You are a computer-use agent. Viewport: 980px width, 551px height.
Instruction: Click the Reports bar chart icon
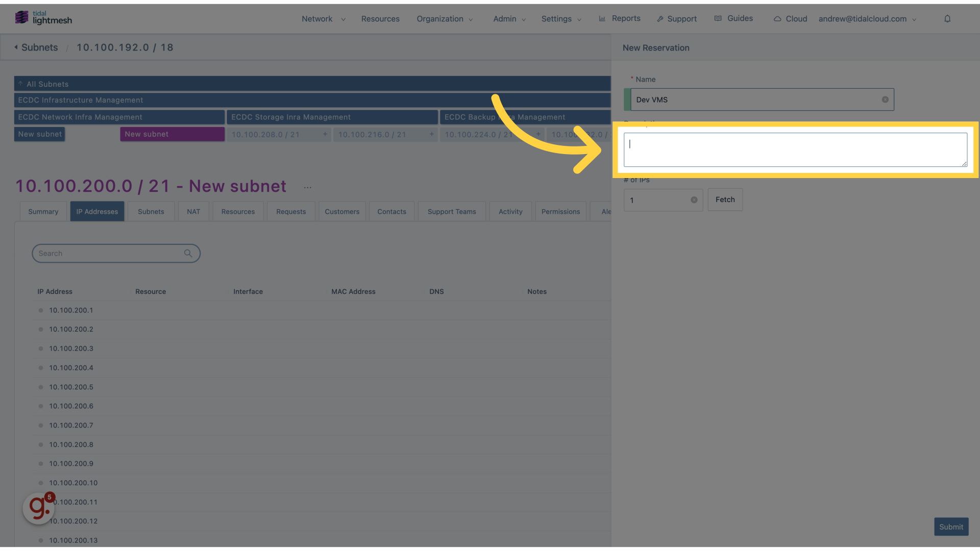pyautogui.click(x=602, y=18)
